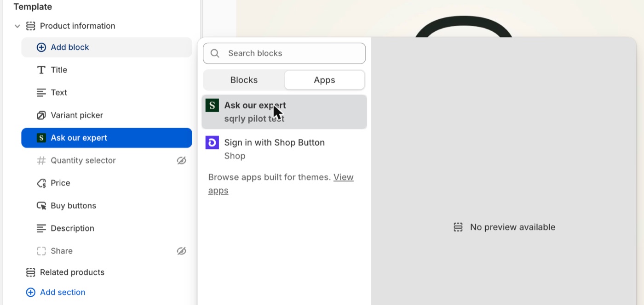644x305 pixels.
Task: Click the Add block button label
Action: [70, 47]
